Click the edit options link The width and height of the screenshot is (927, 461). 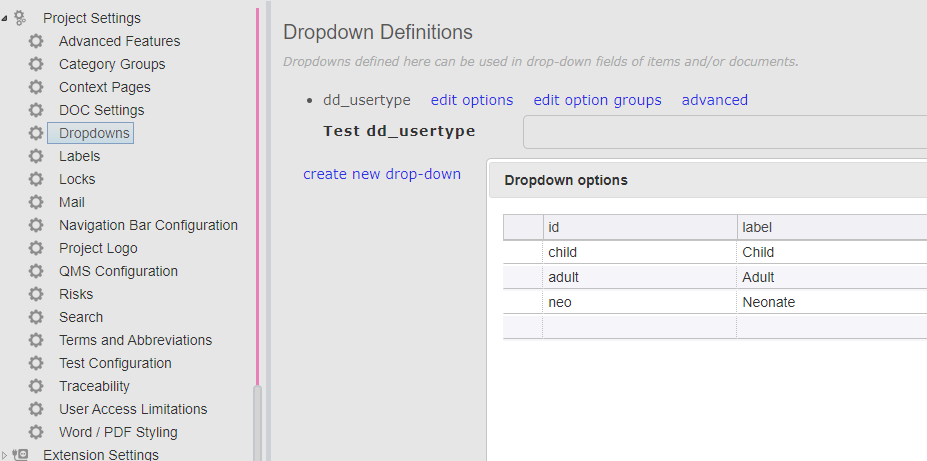click(x=472, y=100)
